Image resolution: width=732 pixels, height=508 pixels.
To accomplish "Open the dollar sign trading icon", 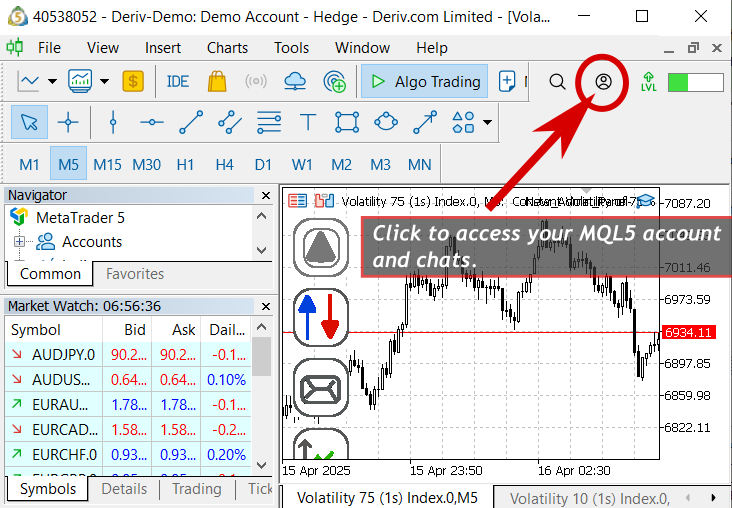I will tap(133, 82).
